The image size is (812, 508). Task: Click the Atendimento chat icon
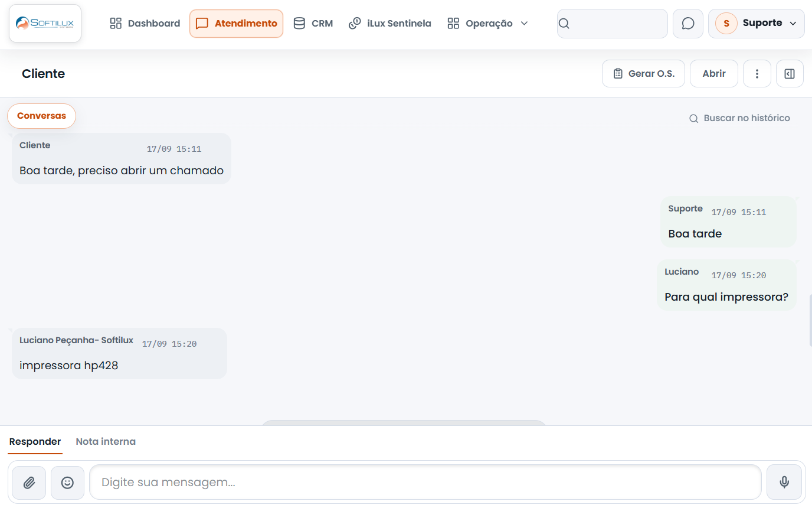(202, 24)
